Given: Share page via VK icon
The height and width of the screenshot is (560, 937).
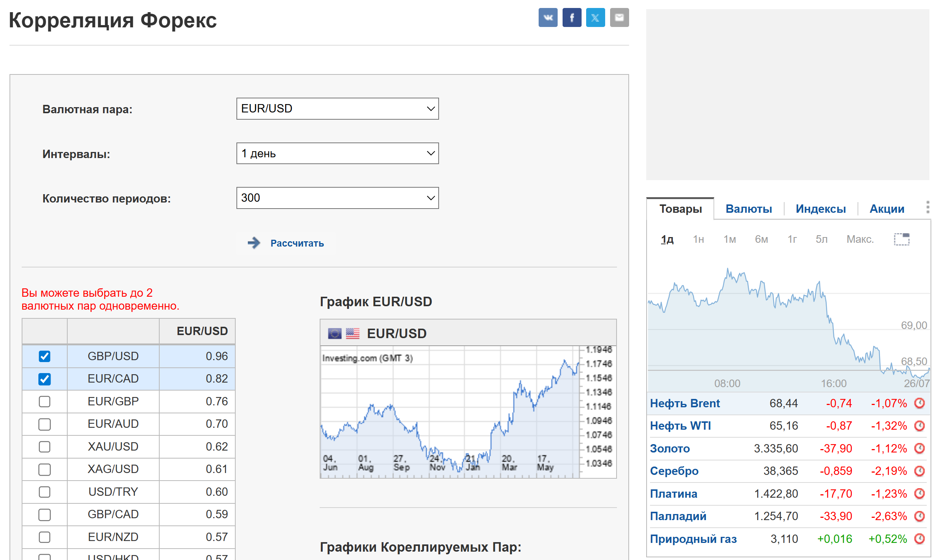Looking at the screenshot, I should [x=548, y=17].
